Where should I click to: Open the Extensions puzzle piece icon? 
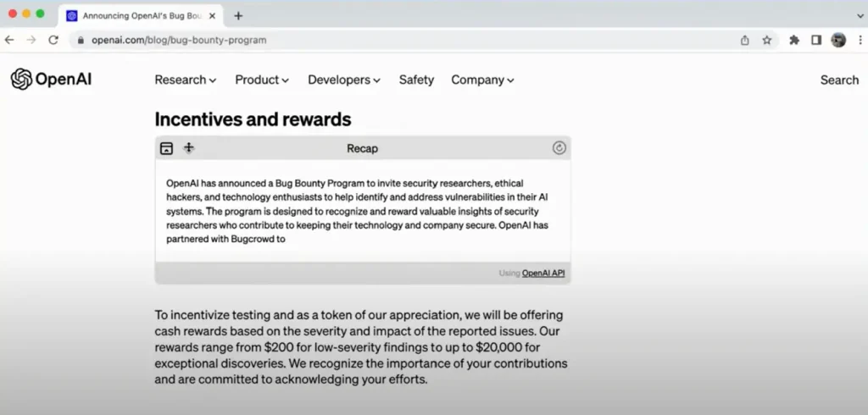tap(794, 40)
